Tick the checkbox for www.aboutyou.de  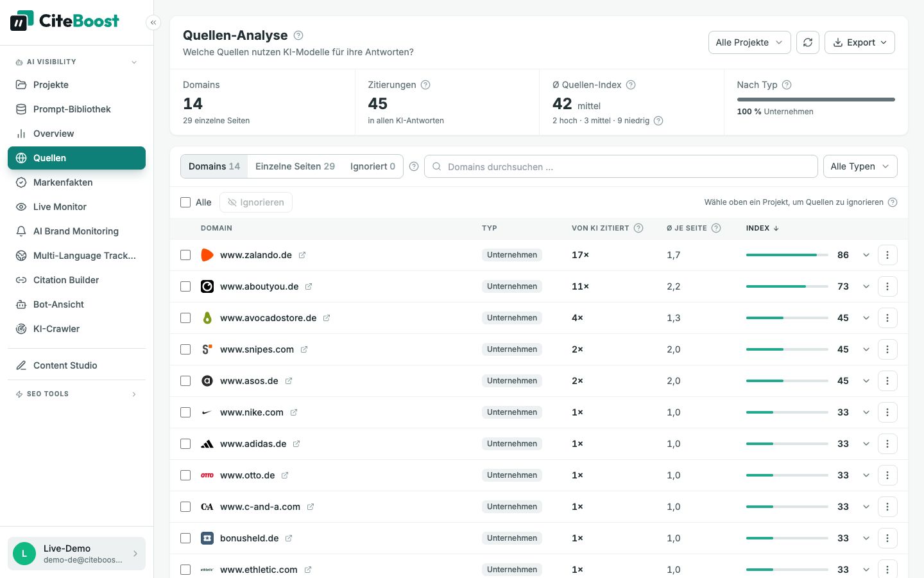tap(185, 286)
